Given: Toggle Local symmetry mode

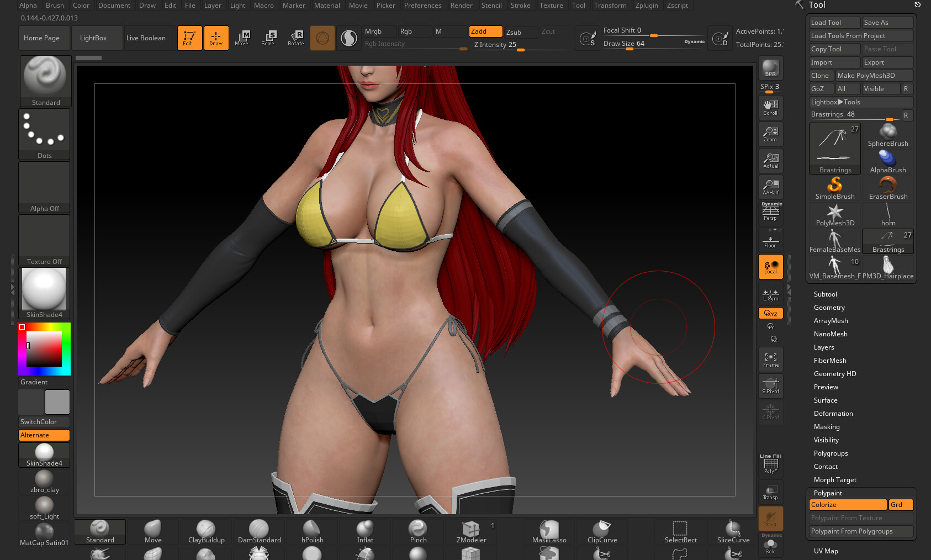Looking at the screenshot, I should [x=770, y=266].
